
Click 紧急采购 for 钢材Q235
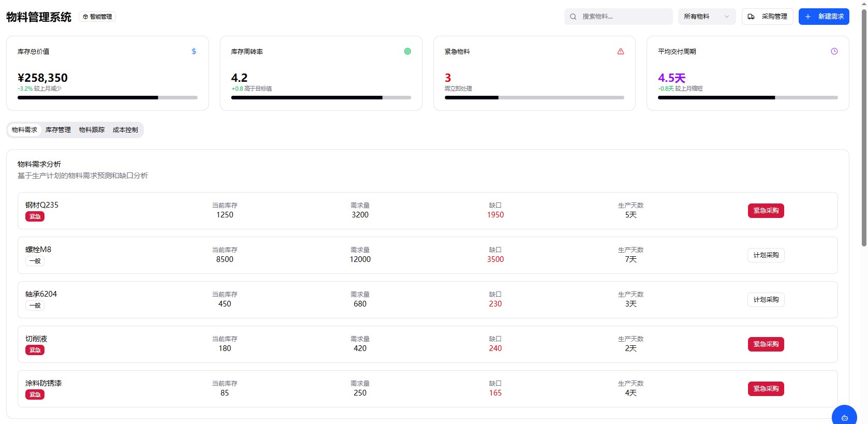click(x=766, y=211)
